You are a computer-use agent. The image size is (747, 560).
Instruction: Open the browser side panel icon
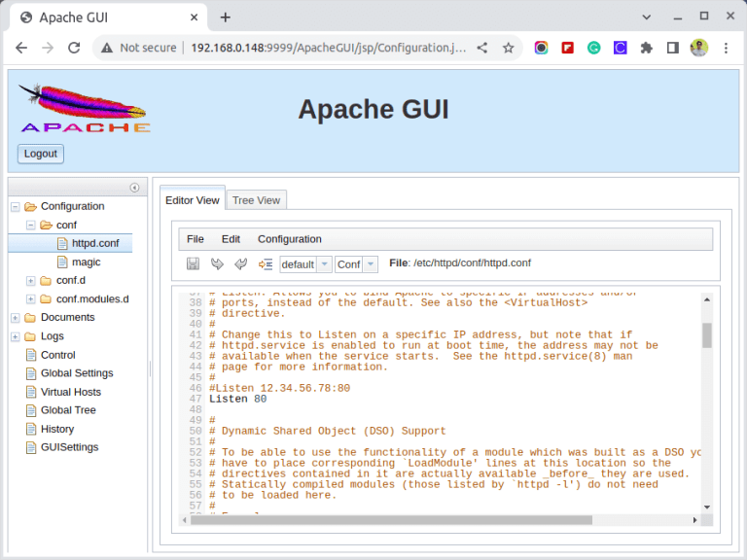[x=673, y=48]
